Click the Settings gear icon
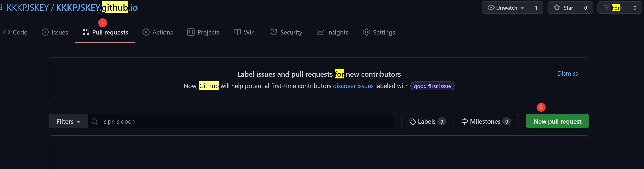644x169 pixels. coord(367,32)
